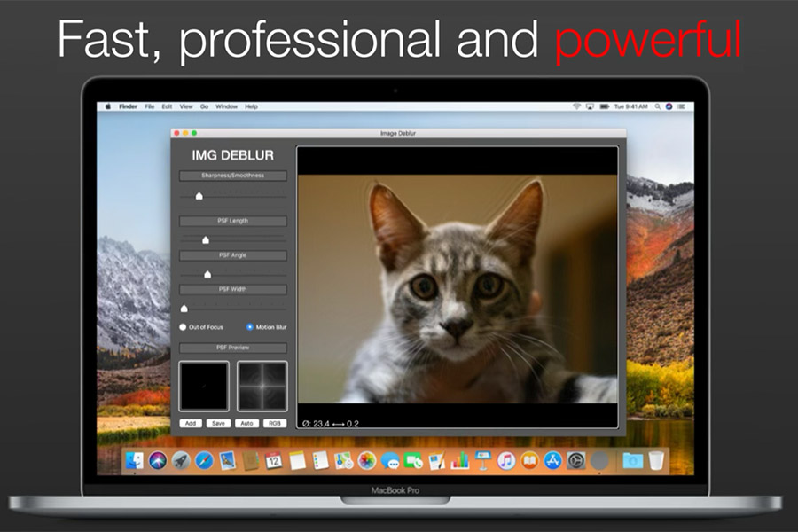The image size is (798, 532).
Task: Run Auto deblur estimation
Action: (x=246, y=423)
